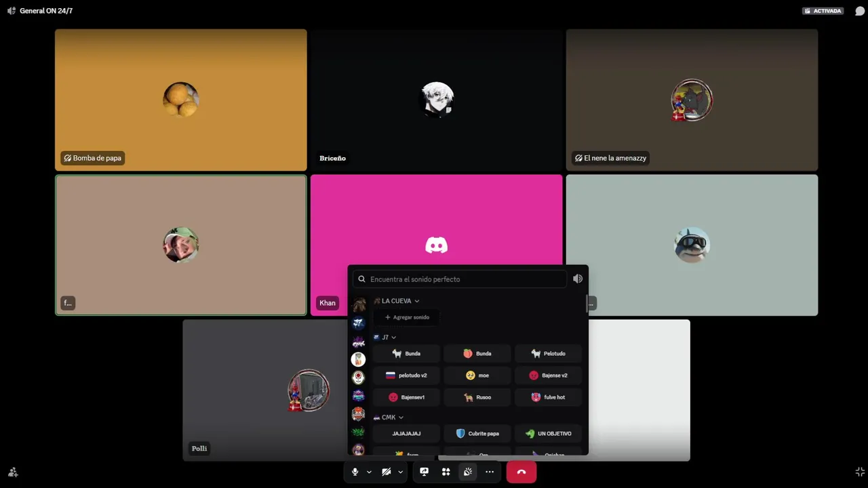Click the shark-with-goggles avatar
The height and width of the screenshot is (488, 868).
(x=692, y=245)
